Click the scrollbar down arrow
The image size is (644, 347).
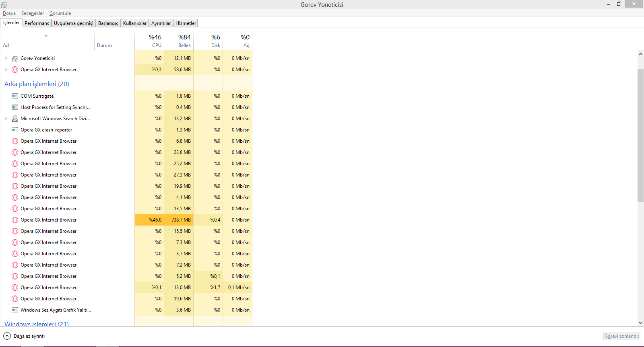pos(640,322)
